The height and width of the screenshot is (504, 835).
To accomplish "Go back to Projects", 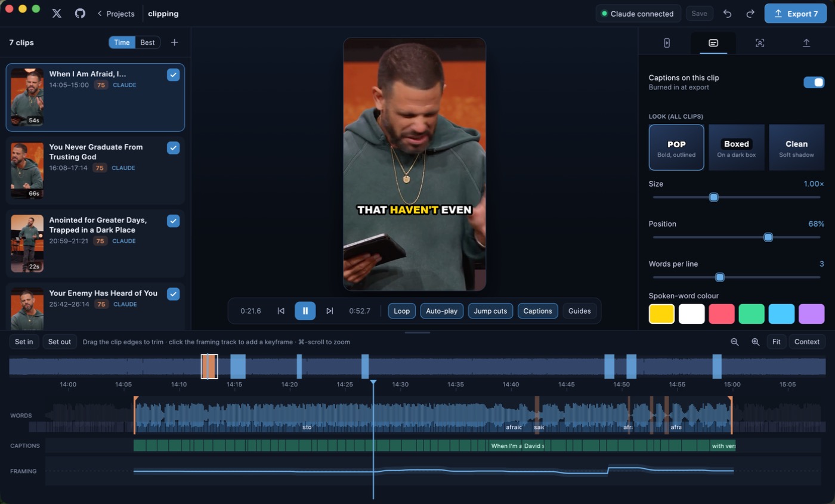I will point(116,13).
